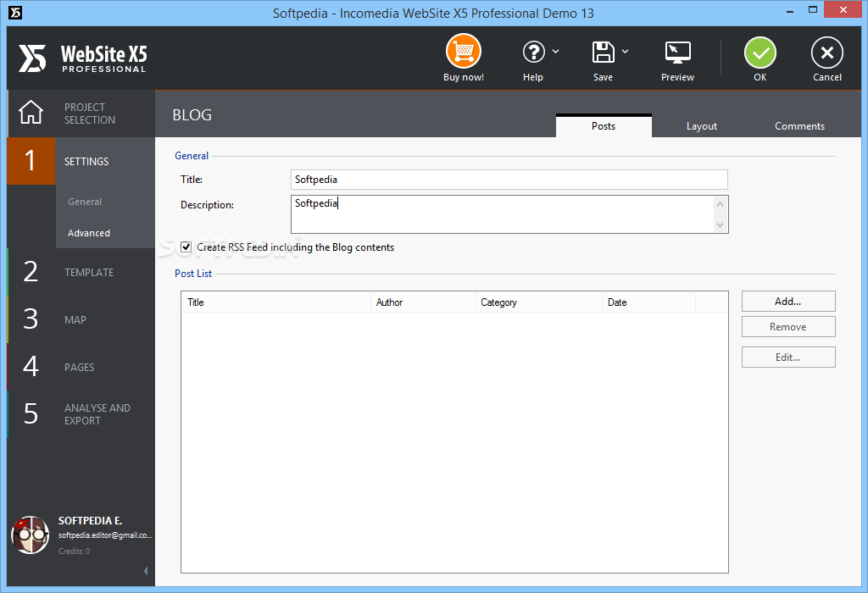This screenshot has width=868, height=593.
Task: Click the Description scroll up arrow
Action: pyautogui.click(x=720, y=204)
